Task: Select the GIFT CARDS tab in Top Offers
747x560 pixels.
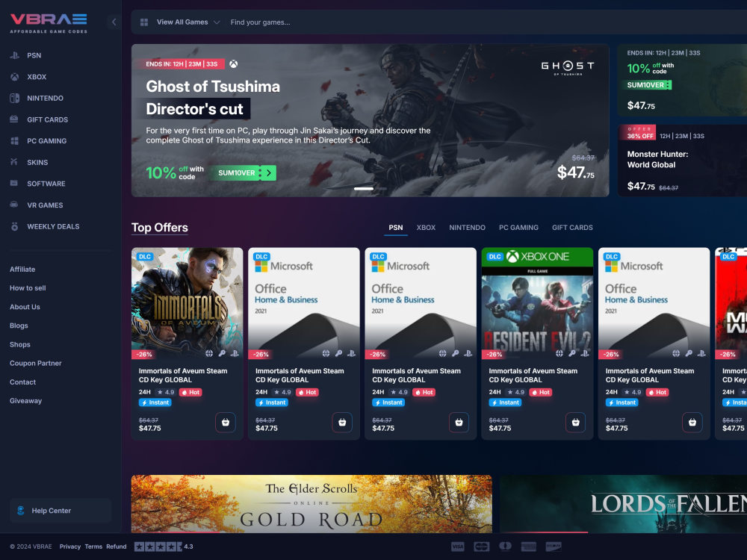Action: click(x=572, y=228)
